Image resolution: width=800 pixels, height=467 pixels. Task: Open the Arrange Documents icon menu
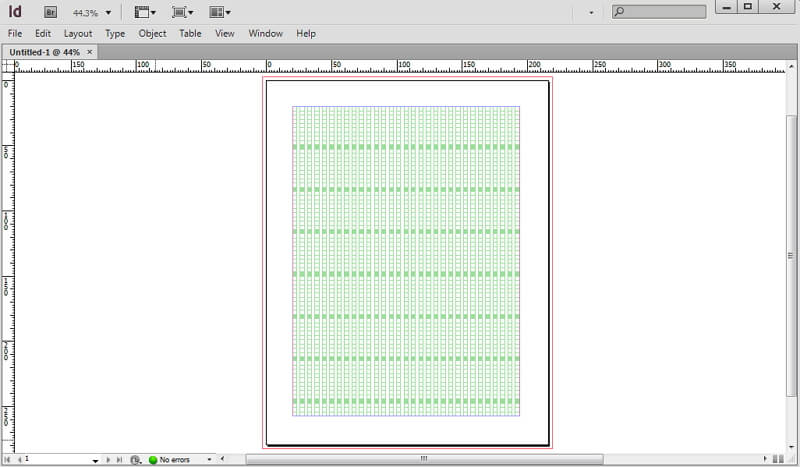point(220,12)
